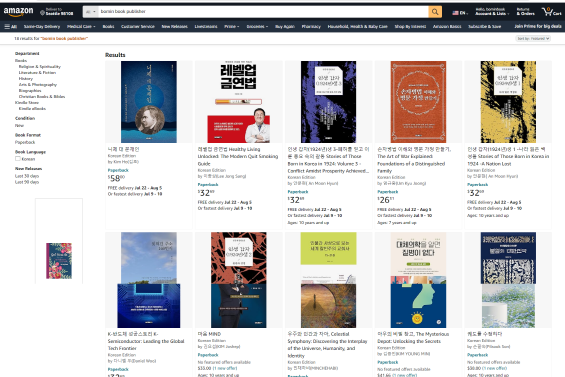The width and height of the screenshot is (565, 377).
Task: Open the Sort by Featured dropdown
Action: [x=533, y=39]
